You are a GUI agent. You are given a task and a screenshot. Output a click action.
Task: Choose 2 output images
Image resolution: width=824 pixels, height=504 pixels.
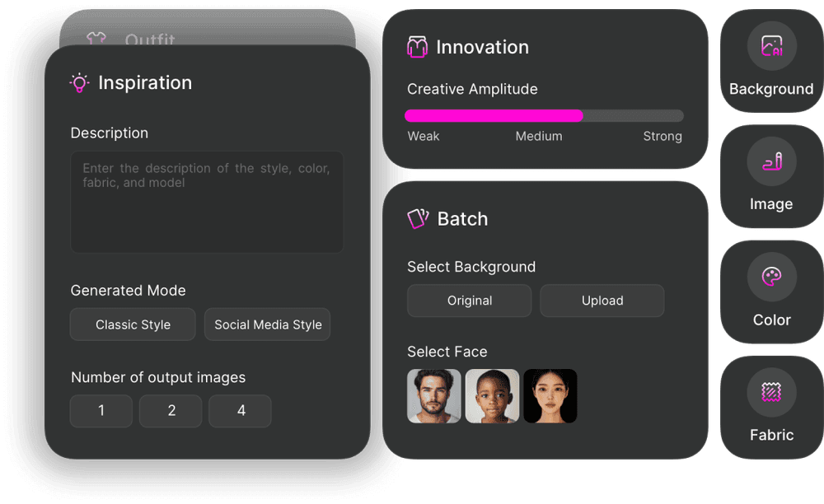[x=171, y=411]
